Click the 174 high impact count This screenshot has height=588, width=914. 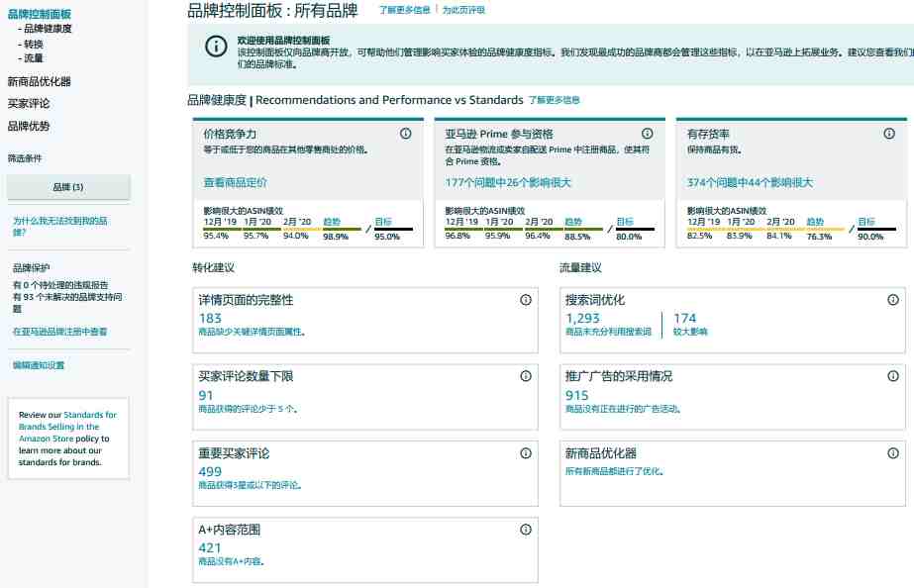tap(685, 318)
